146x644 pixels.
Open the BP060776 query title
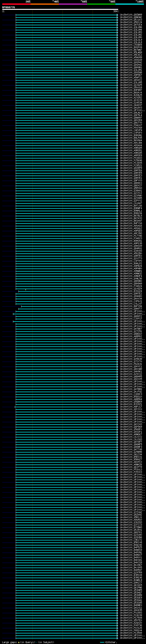coord(8,8)
